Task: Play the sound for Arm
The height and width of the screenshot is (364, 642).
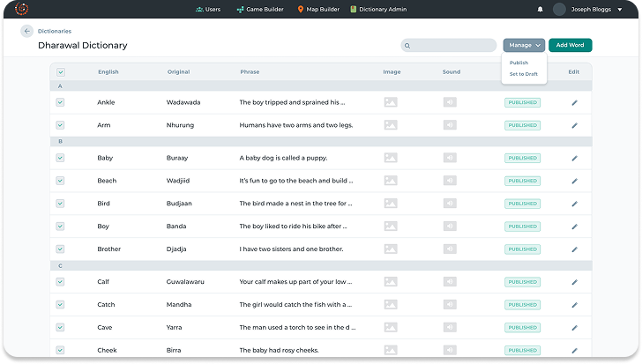Action: (450, 125)
